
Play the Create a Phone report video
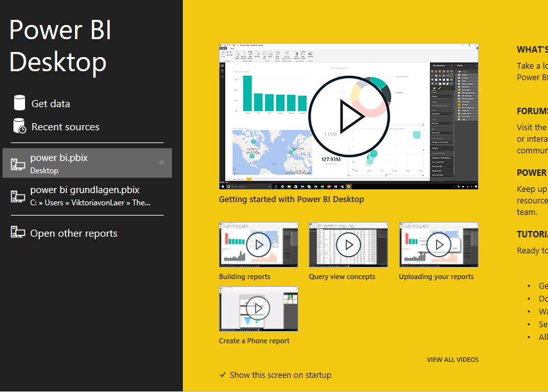coord(258,309)
